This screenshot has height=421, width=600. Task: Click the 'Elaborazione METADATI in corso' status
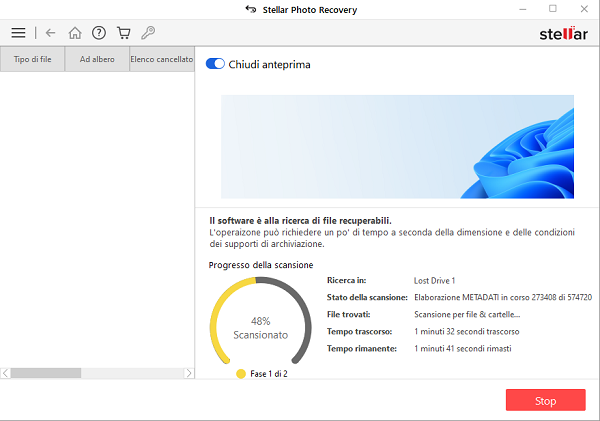(503, 297)
